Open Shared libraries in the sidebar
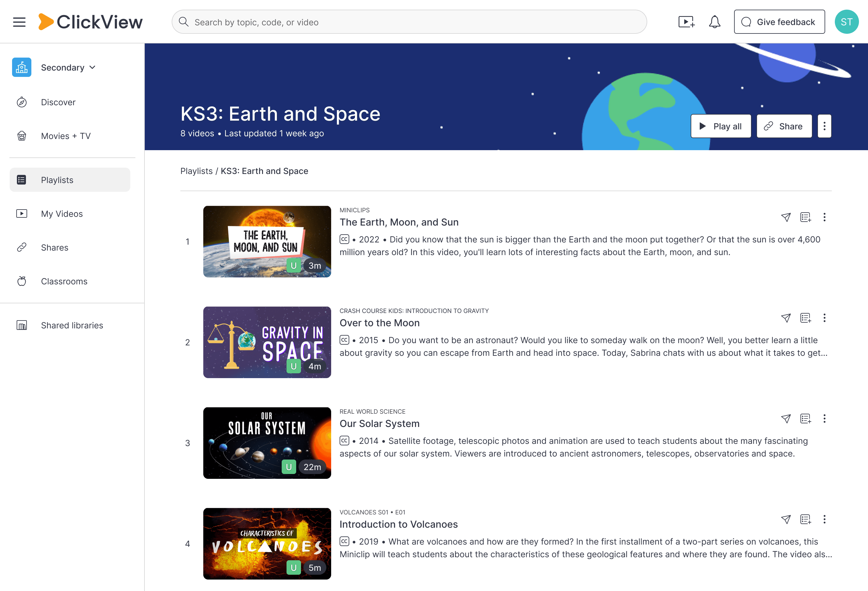868x591 pixels. (x=70, y=326)
